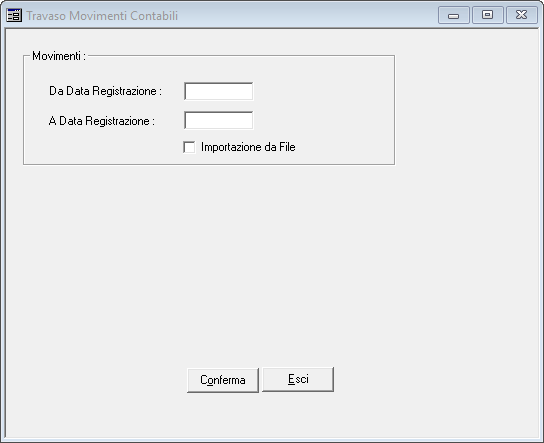Focus the A Data Registrazione field
The image size is (544, 443).
coord(219,120)
